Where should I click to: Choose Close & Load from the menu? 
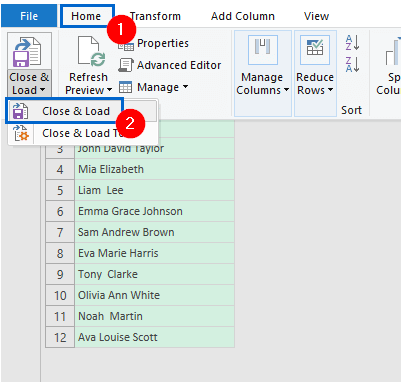tap(76, 111)
